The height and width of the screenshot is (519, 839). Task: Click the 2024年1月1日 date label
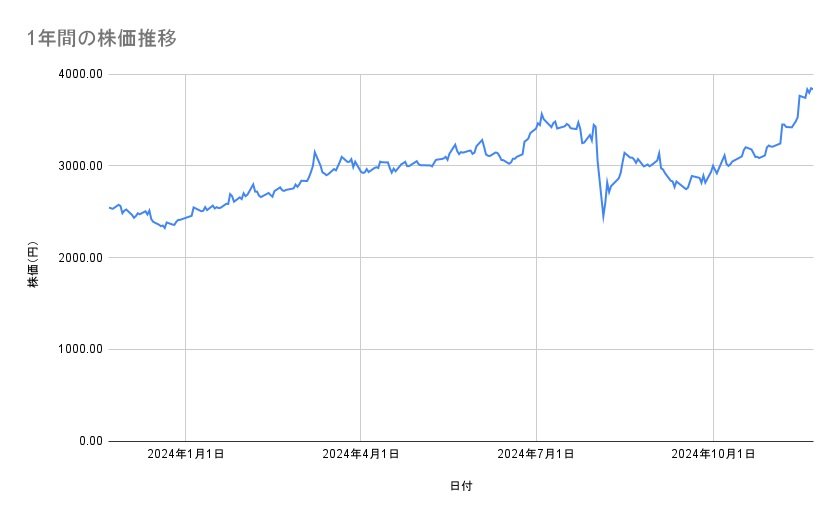[185, 454]
